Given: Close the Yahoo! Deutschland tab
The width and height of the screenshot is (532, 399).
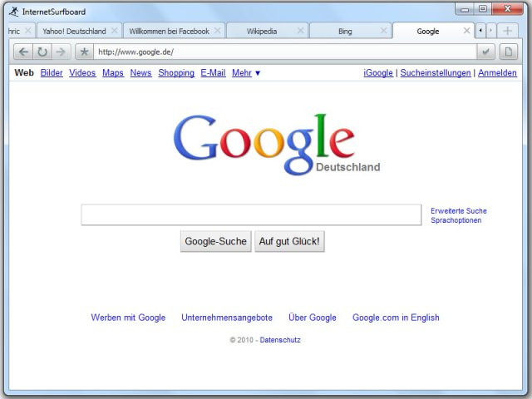Looking at the screenshot, I should (115, 31).
